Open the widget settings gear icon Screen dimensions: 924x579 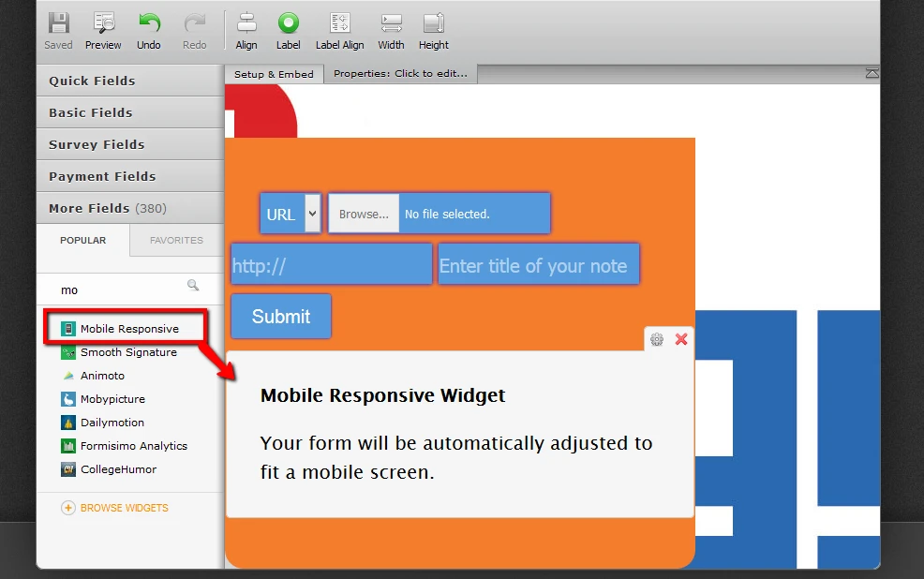coord(656,339)
